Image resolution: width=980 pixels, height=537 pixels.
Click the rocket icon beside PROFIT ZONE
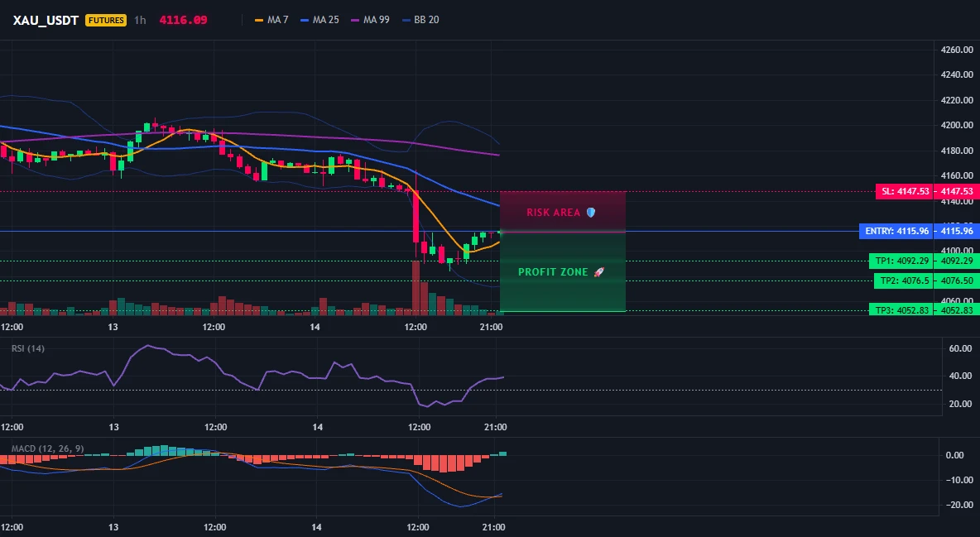pyautogui.click(x=598, y=272)
